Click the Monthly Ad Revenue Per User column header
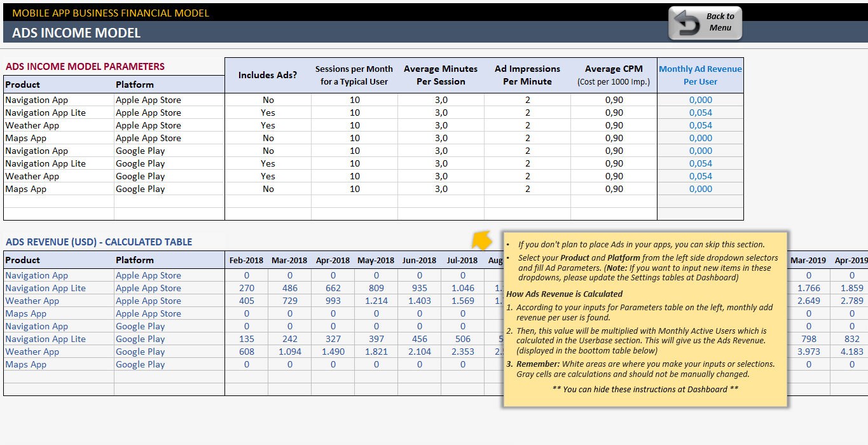Image resolution: width=868 pixels, height=445 pixels. 700,74
